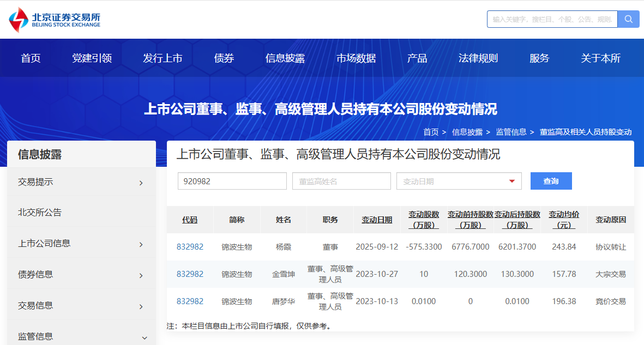Go to 法律规则 in the navigation bar
This screenshot has width=644, height=345.
click(478, 58)
